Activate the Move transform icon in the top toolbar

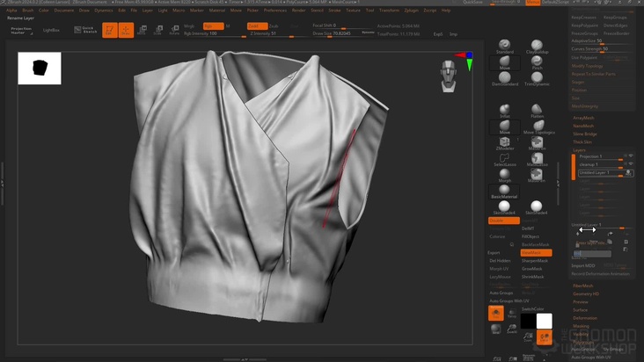tap(143, 30)
